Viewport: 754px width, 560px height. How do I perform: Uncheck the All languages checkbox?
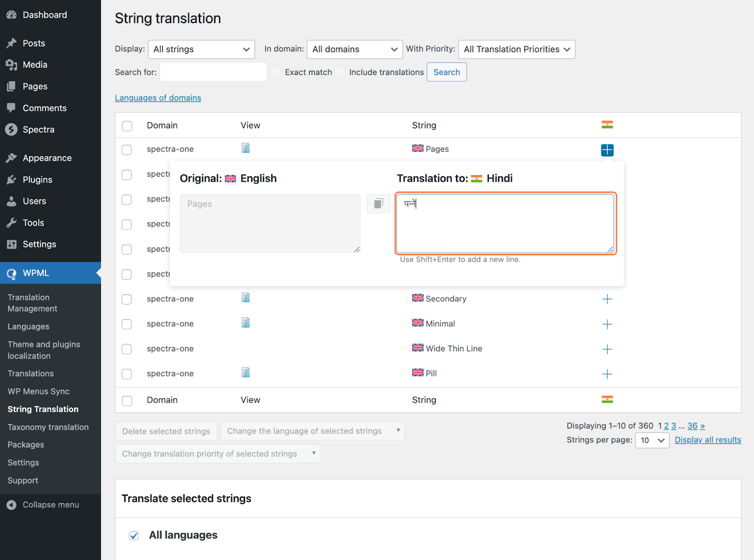(134, 535)
